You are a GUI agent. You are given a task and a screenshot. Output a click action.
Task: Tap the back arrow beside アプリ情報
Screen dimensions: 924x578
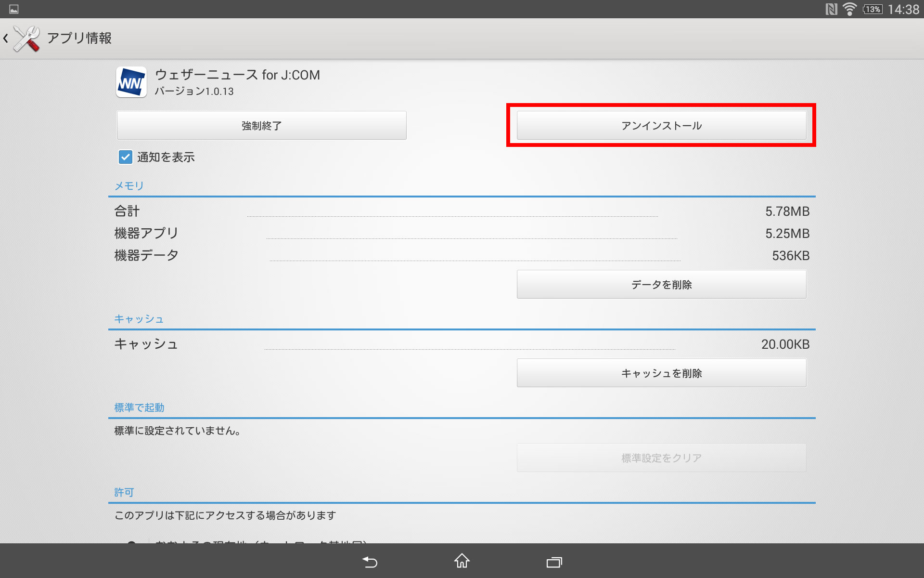pyautogui.click(x=6, y=38)
